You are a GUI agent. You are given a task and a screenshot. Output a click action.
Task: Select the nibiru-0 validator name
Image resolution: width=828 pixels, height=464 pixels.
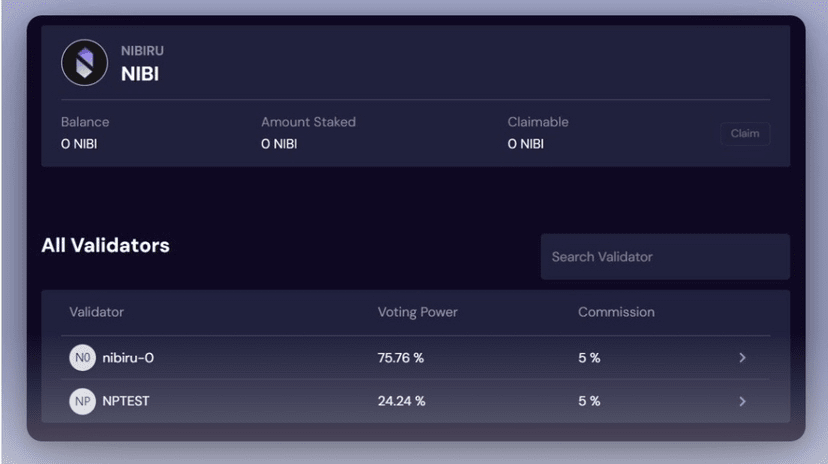pyautogui.click(x=128, y=358)
